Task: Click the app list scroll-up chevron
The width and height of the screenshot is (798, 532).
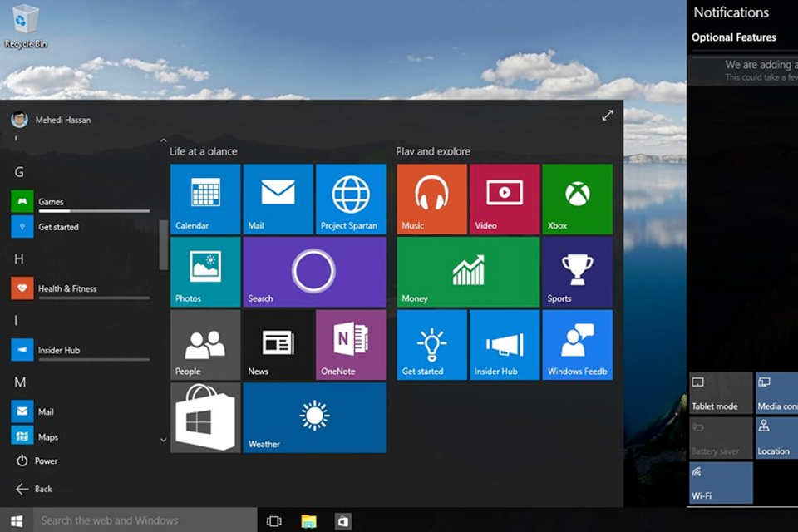Action: click(x=164, y=140)
